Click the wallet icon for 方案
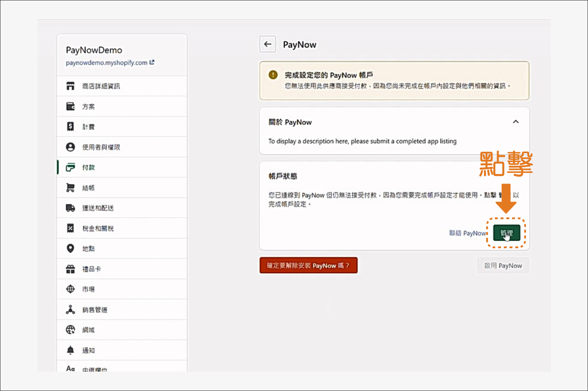 pos(70,107)
